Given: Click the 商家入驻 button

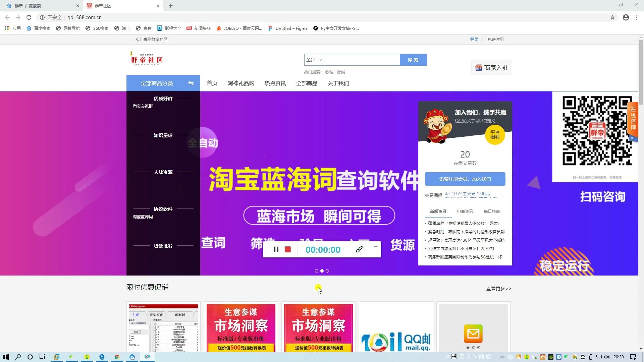Looking at the screenshot, I should tap(492, 68).
